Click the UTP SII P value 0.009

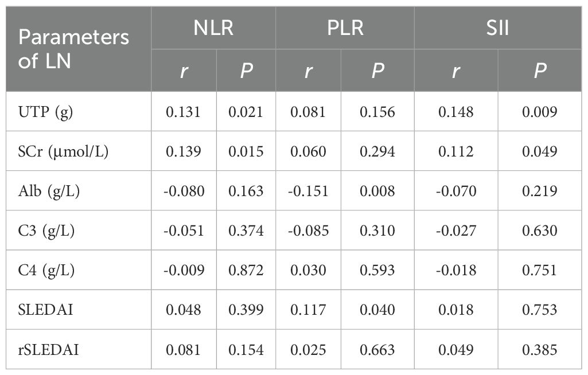pyautogui.click(x=539, y=111)
